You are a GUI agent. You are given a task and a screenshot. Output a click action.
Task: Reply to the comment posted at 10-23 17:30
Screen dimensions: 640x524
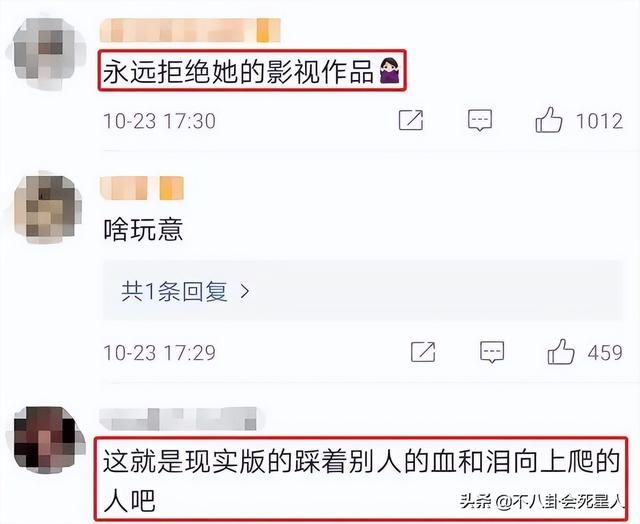coord(480,120)
